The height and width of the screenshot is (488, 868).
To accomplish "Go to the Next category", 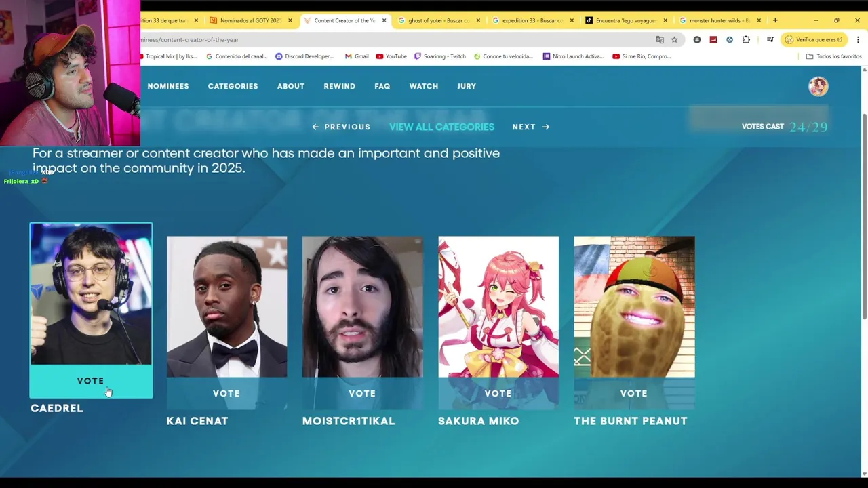I will click(531, 127).
